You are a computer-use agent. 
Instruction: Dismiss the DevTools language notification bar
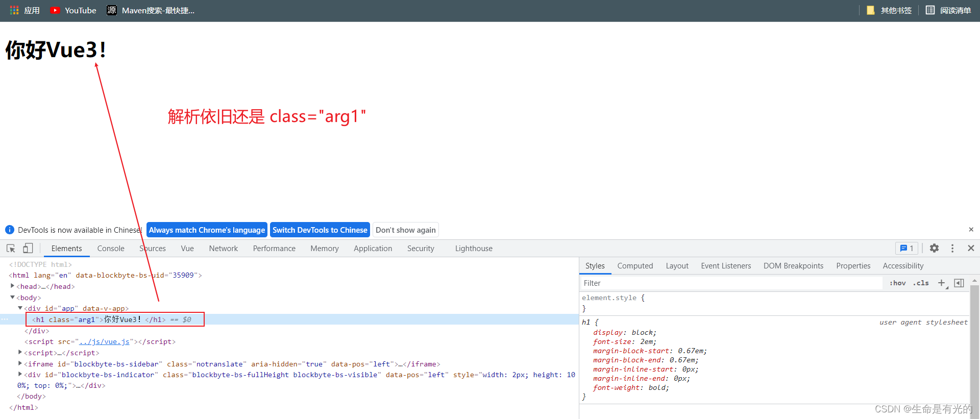click(971, 230)
